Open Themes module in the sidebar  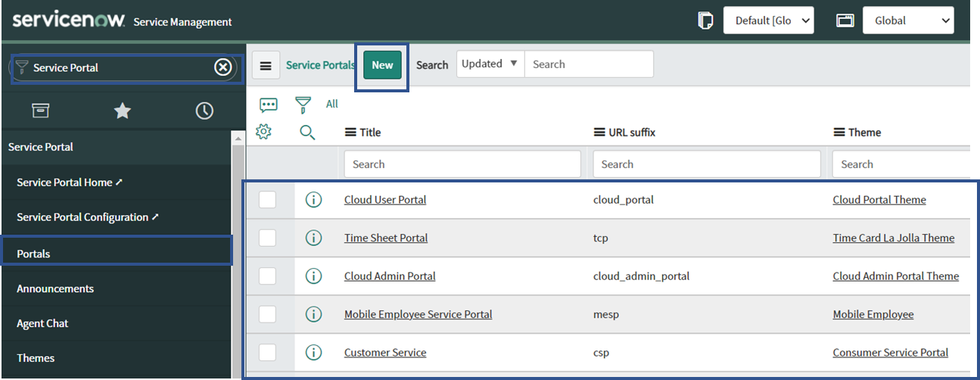(x=36, y=358)
